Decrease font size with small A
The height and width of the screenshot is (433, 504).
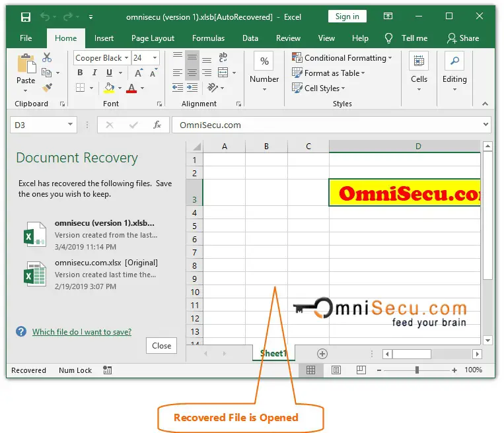pyautogui.click(x=153, y=73)
